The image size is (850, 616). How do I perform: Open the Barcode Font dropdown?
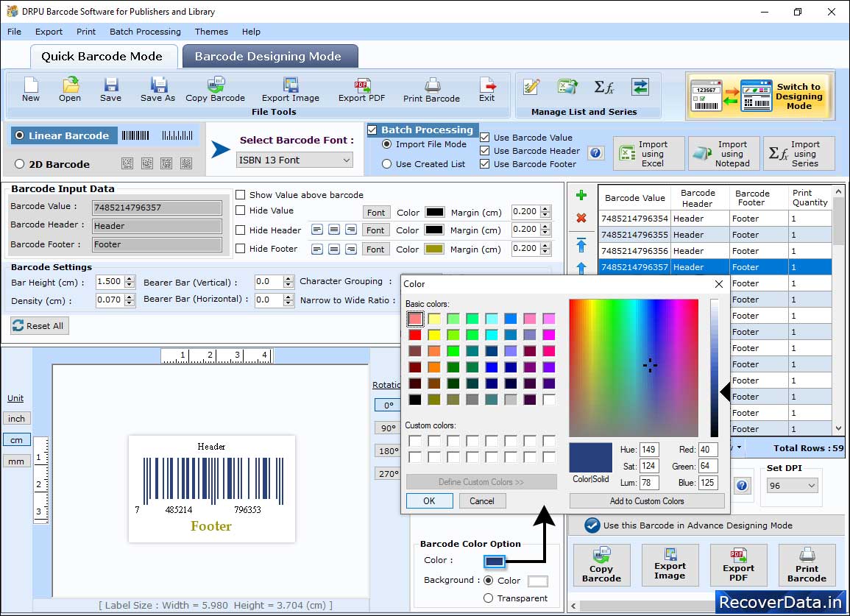click(x=295, y=160)
